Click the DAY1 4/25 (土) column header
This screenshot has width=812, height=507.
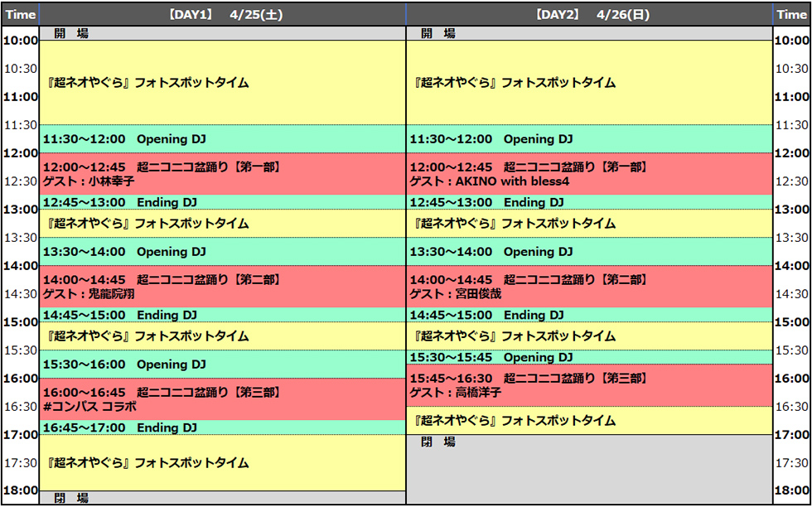[222, 14]
